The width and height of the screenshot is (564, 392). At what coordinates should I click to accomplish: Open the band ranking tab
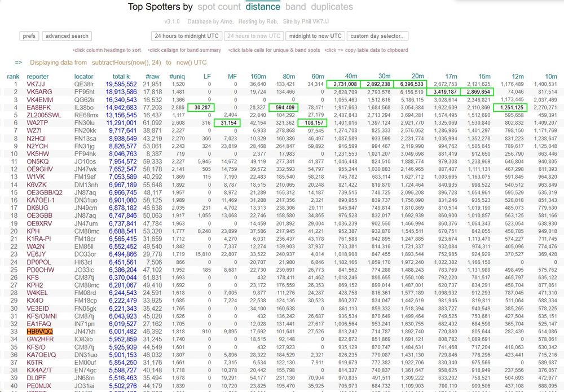coord(296,7)
